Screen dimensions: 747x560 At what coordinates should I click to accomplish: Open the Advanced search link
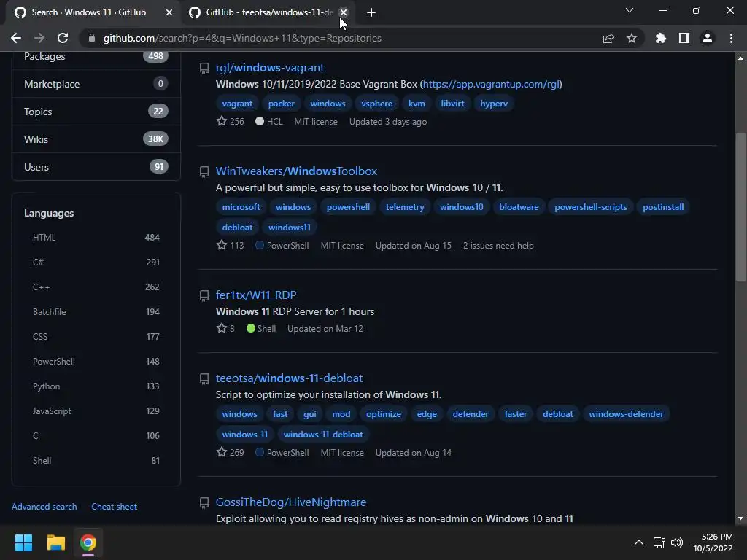click(44, 507)
